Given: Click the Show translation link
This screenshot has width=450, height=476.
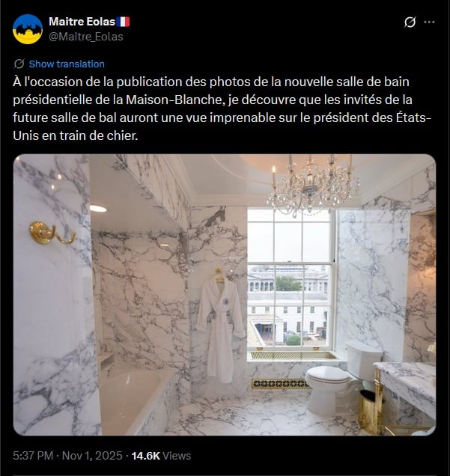Looking at the screenshot, I should (67, 64).
